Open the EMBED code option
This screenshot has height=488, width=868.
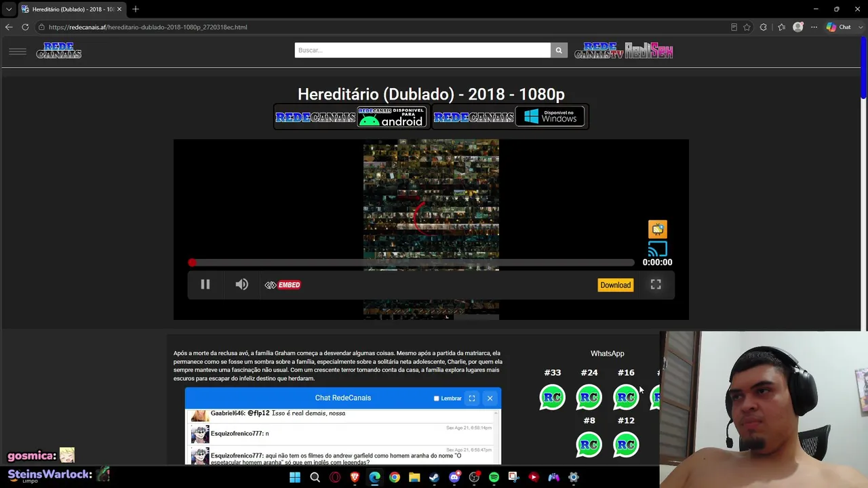click(283, 285)
